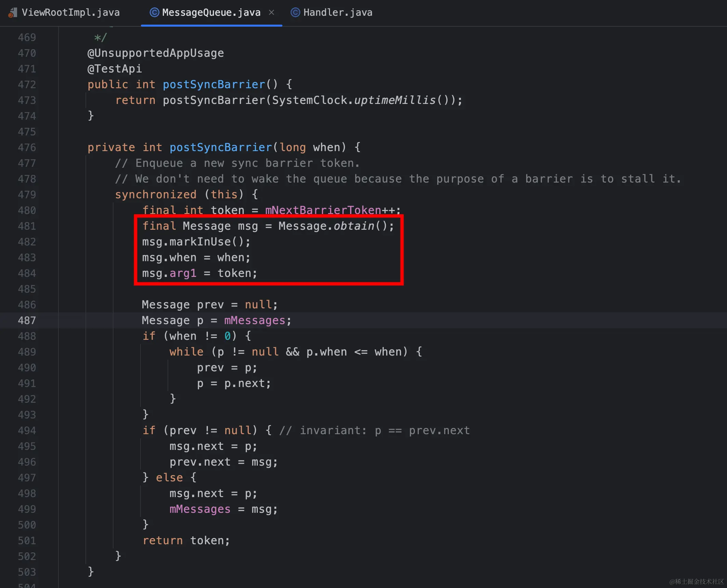This screenshot has width=727, height=588.
Task: Click uptimeMillis in the return statement
Action: [395, 100]
